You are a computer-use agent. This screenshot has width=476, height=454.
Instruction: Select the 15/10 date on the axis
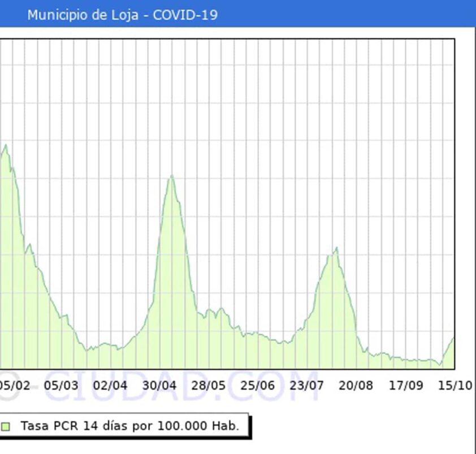(x=455, y=386)
